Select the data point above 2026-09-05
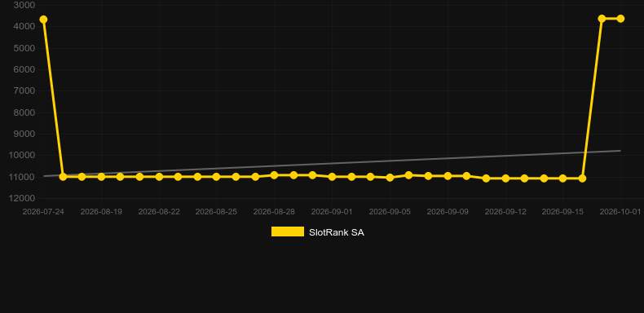The image size is (644, 313). click(390, 178)
